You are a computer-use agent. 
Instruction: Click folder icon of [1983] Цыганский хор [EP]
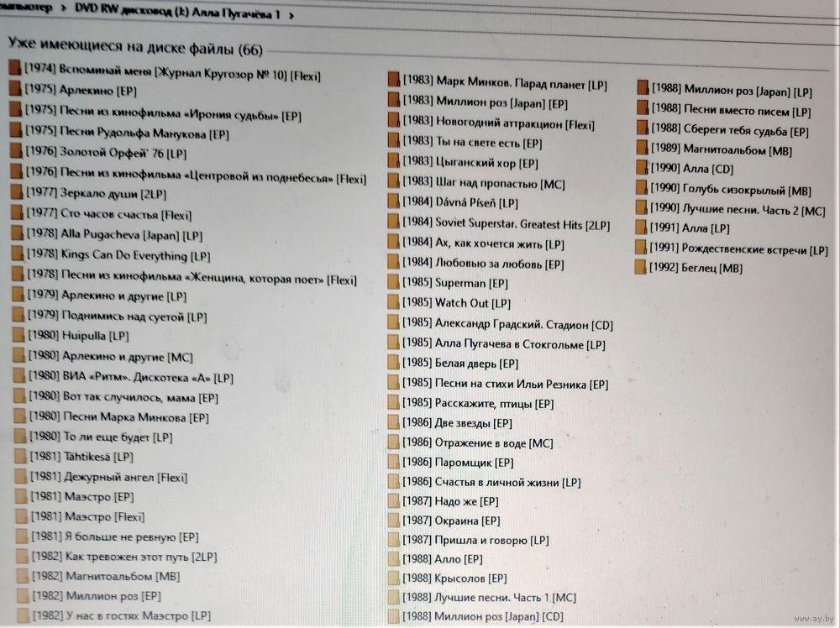click(394, 160)
